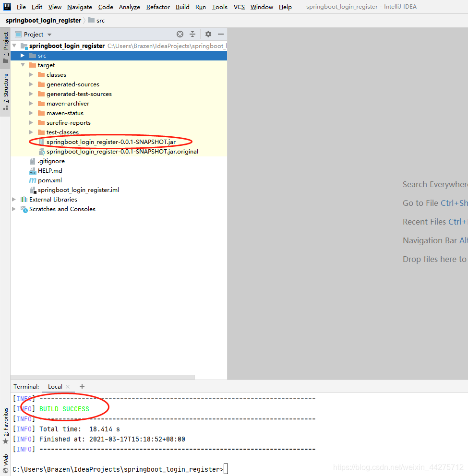Image resolution: width=468 pixels, height=476 pixels.
Task: Click the springboot_login_register.iml file icon
Action: click(x=33, y=190)
